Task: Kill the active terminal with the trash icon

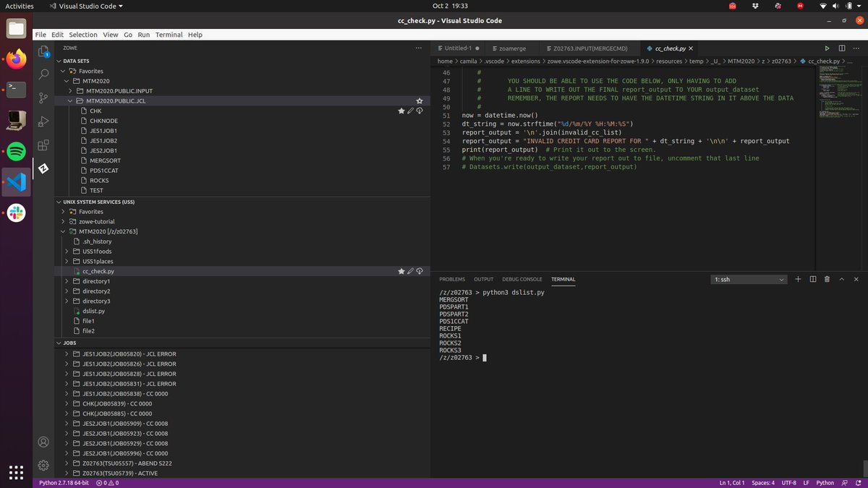Action: 827,279
